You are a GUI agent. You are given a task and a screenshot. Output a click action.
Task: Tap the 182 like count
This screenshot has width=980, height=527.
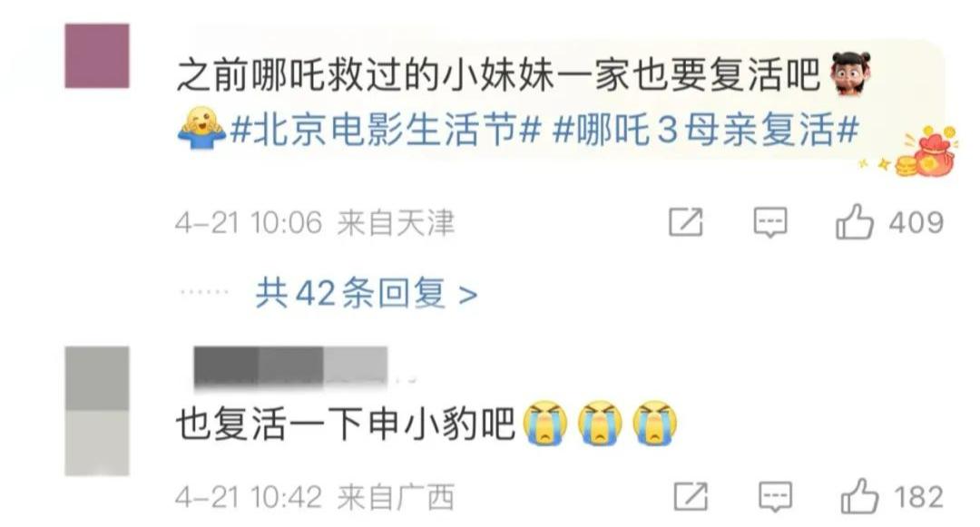point(918,497)
